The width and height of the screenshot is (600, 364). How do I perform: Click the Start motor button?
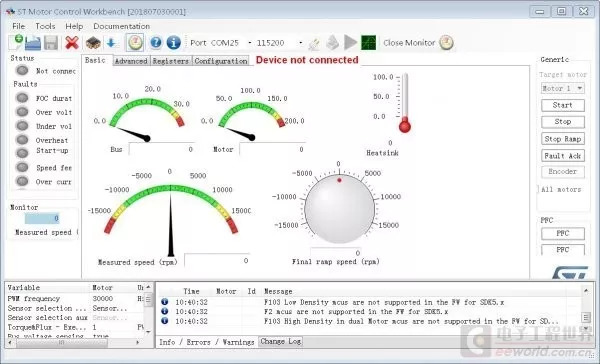pyautogui.click(x=562, y=105)
